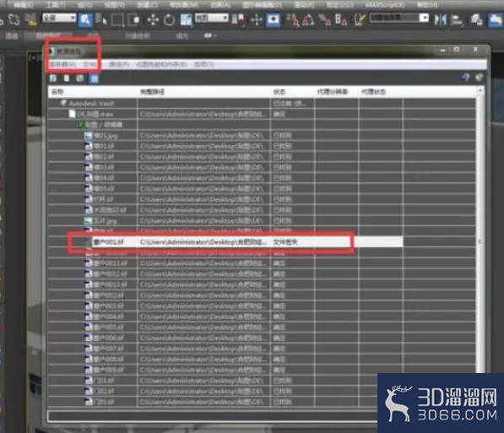504x433 pixels.
Task: Toggle the Keyboard Shortcut Override button
Action: pos(274,20)
